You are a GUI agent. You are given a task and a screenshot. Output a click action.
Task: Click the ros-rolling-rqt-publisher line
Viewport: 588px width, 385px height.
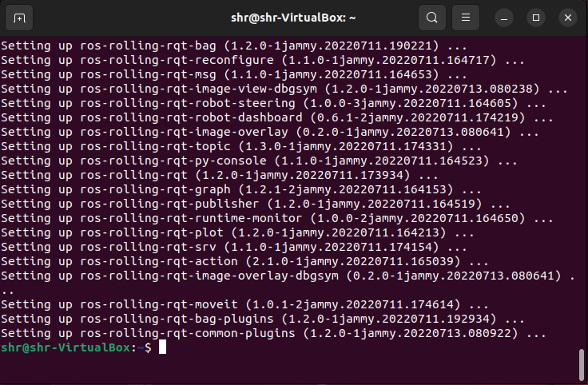256,204
